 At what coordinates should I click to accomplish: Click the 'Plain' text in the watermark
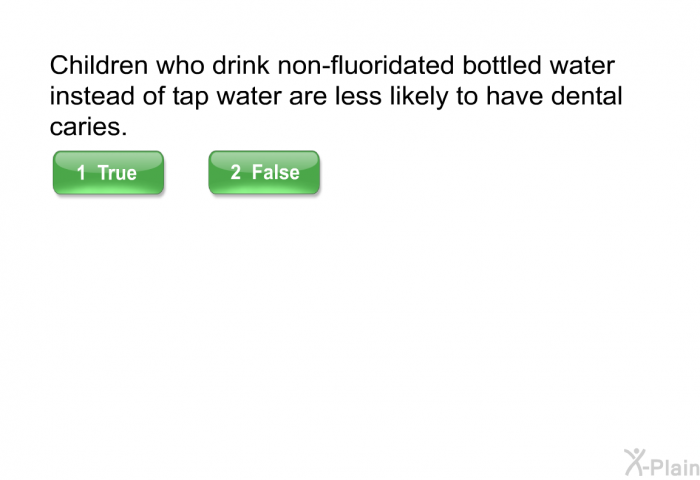click(x=676, y=467)
